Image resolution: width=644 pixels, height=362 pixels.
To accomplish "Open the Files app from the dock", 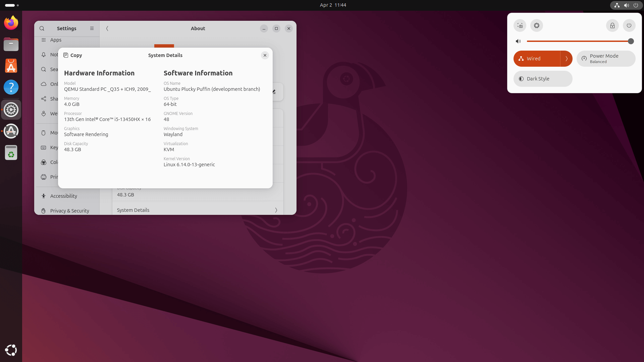I will point(11,44).
